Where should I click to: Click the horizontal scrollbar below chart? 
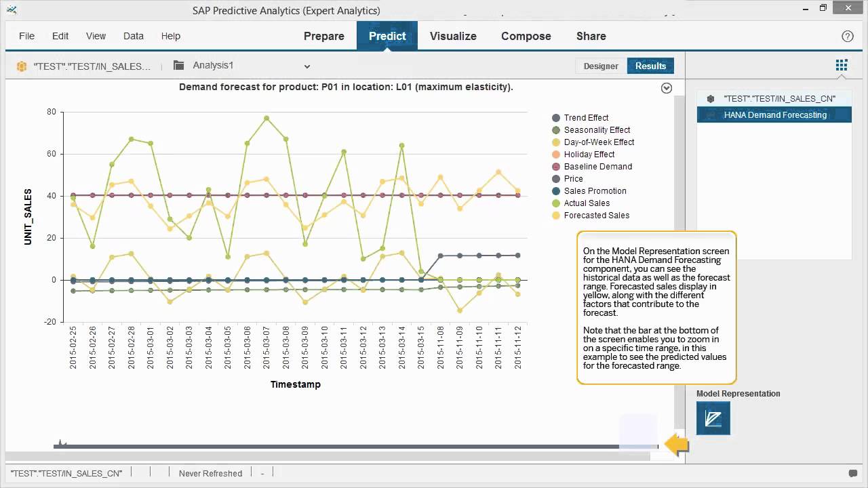[328, 456]
